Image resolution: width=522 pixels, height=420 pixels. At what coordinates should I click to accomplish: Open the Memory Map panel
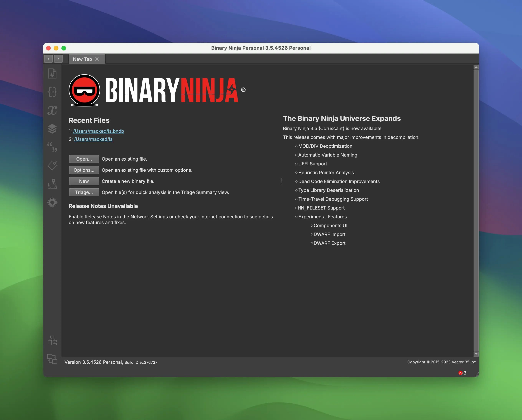tap(52, 184)
